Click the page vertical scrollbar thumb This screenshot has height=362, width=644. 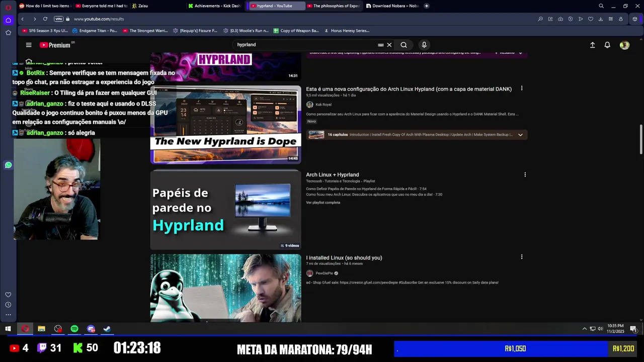pos(641,140)
